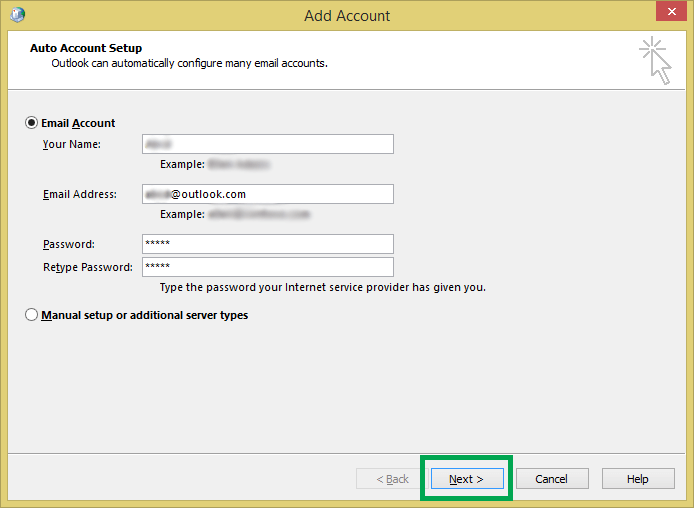The image size is (694, 508).
Task: Click the Your Name label
Action: click(x=72, y=144)
